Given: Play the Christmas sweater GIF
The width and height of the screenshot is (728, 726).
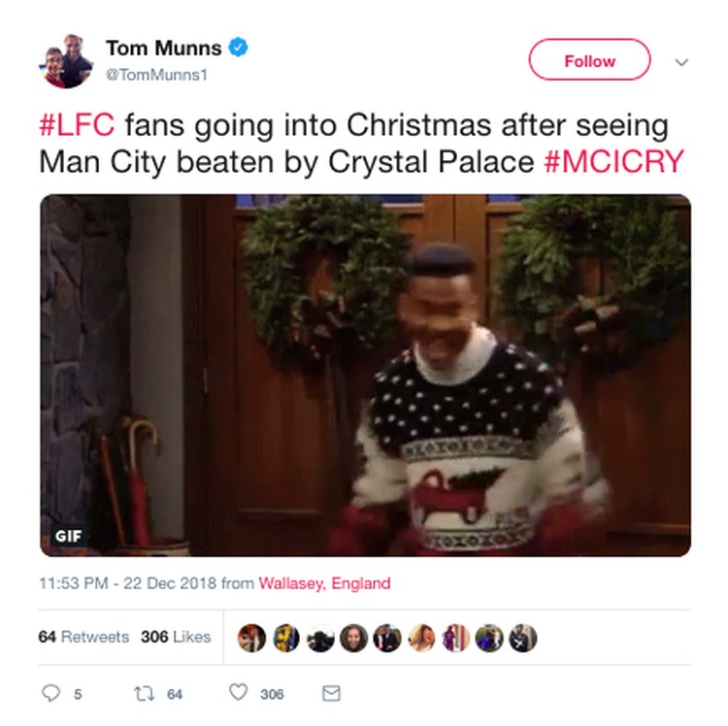Looking at the screenshot, I should (365, 375).
